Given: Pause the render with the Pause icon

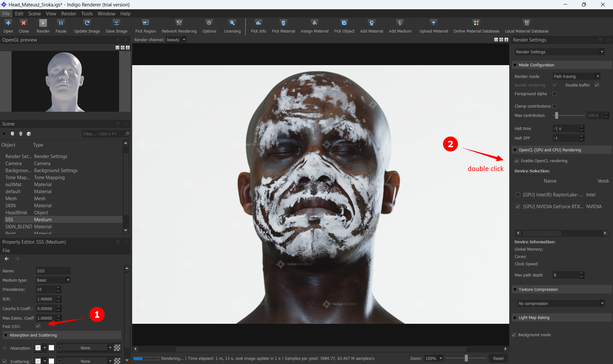Looking at the screenshot, I should (61, 23).
